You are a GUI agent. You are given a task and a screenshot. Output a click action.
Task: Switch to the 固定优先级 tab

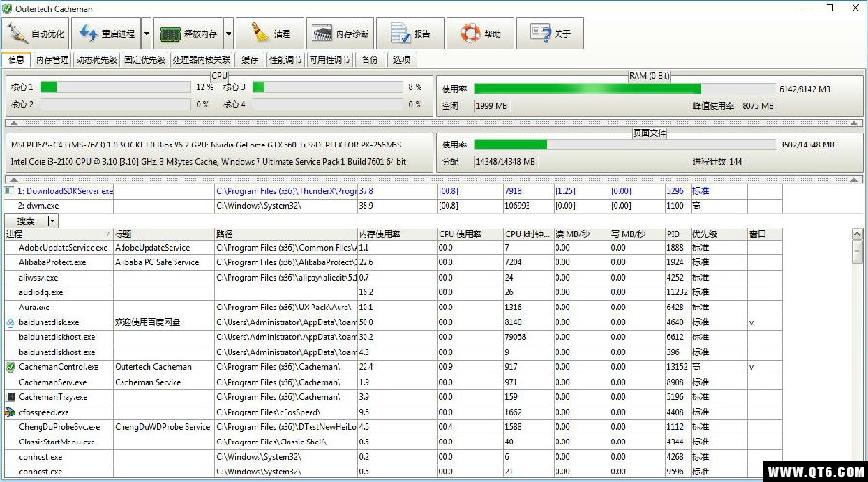145,60
